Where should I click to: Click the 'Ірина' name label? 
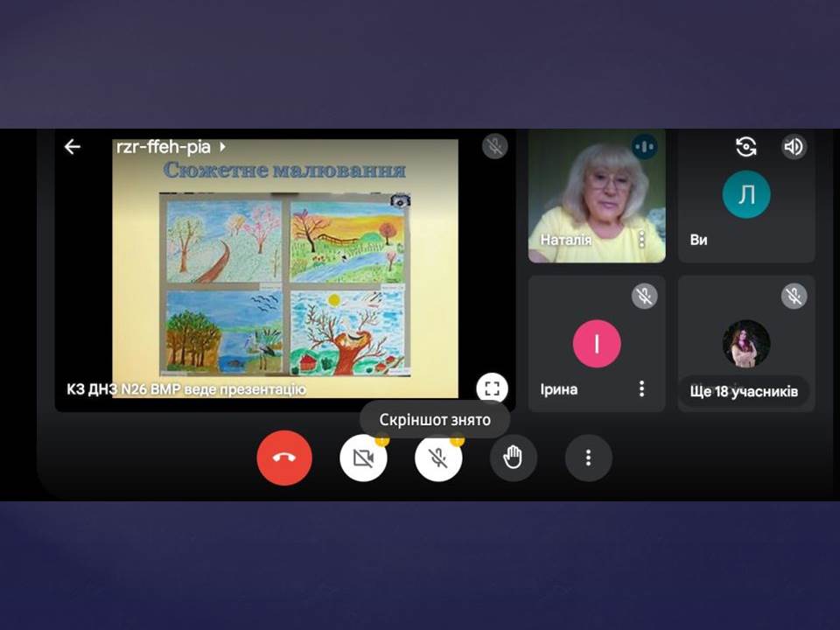559,388
